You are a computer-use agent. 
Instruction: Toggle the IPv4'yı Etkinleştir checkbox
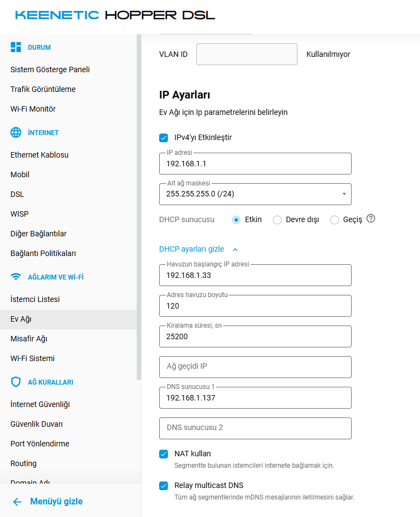(164, 137)
